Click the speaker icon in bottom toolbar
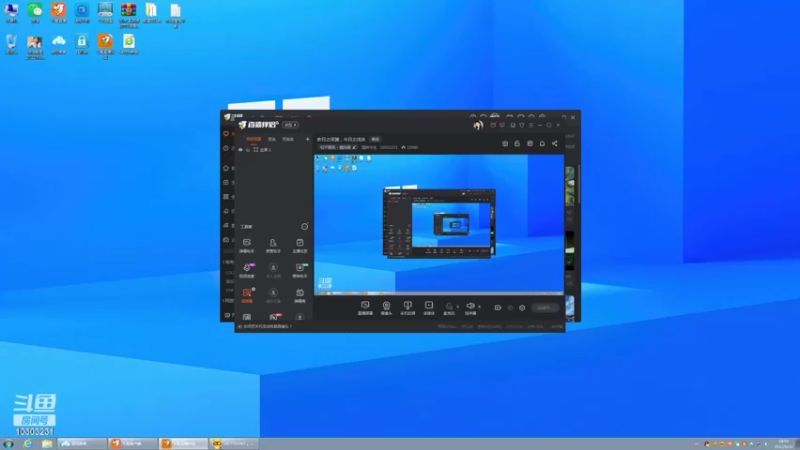Screen dimensions: 800x450 click(470, 308)
